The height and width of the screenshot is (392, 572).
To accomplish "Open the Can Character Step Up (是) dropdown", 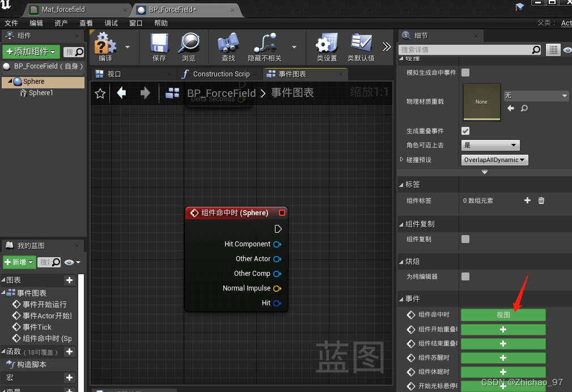I will tap(490, 145).
